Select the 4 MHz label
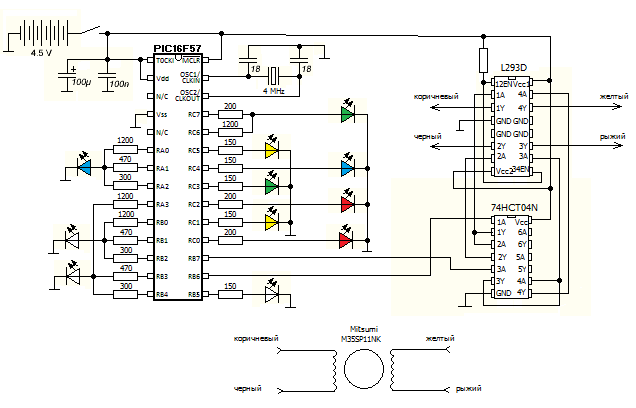 pyautogui.click(x=274, y=91)
